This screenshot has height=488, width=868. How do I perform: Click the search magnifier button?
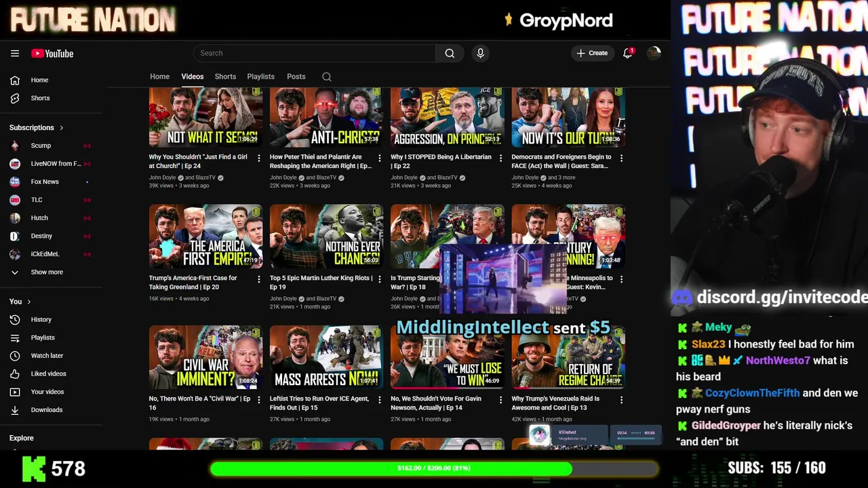(450, 53)
